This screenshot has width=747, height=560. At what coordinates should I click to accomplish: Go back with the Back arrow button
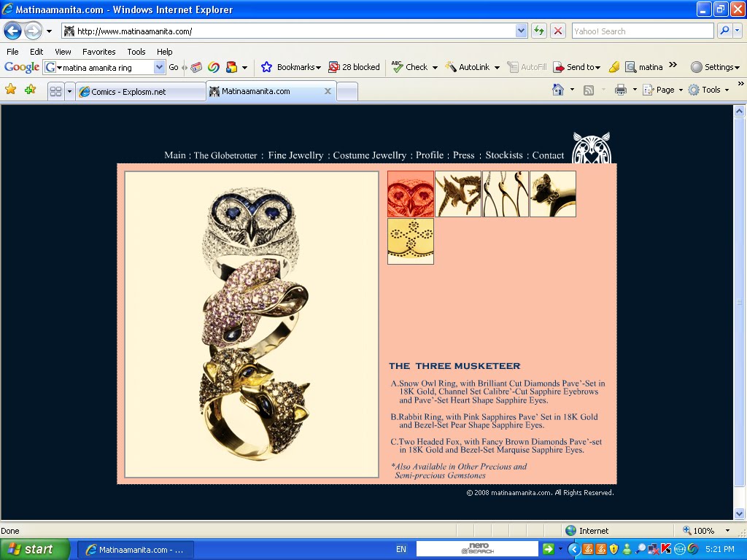pyautogui.click(x=13, y=31)
